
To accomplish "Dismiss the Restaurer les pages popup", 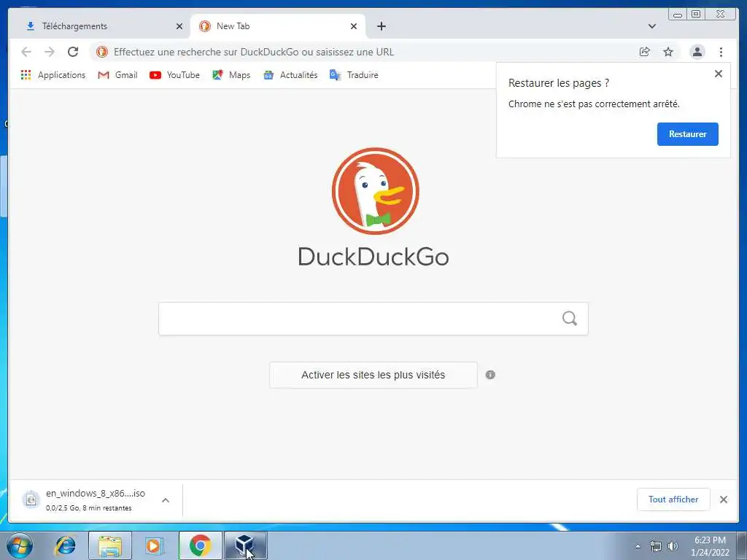I will coord(719,74).
